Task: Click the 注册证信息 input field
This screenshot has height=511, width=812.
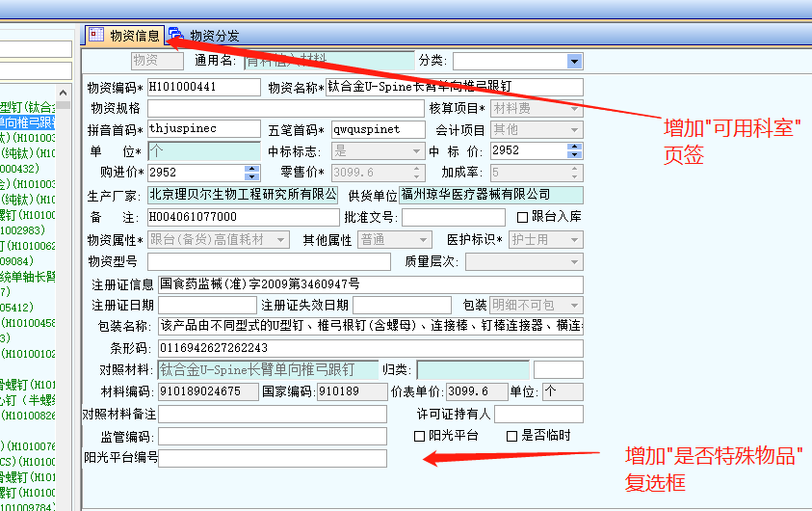Action: click(370, 284)
